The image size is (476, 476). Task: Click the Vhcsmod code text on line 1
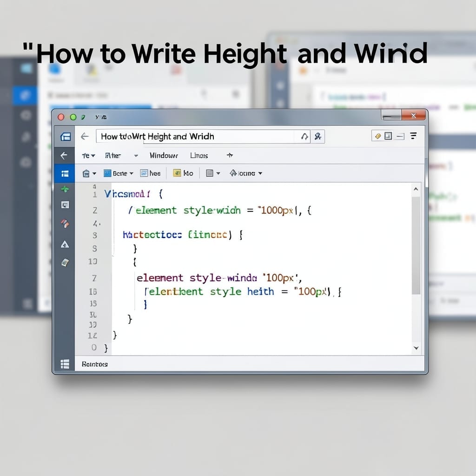(127, 194)
